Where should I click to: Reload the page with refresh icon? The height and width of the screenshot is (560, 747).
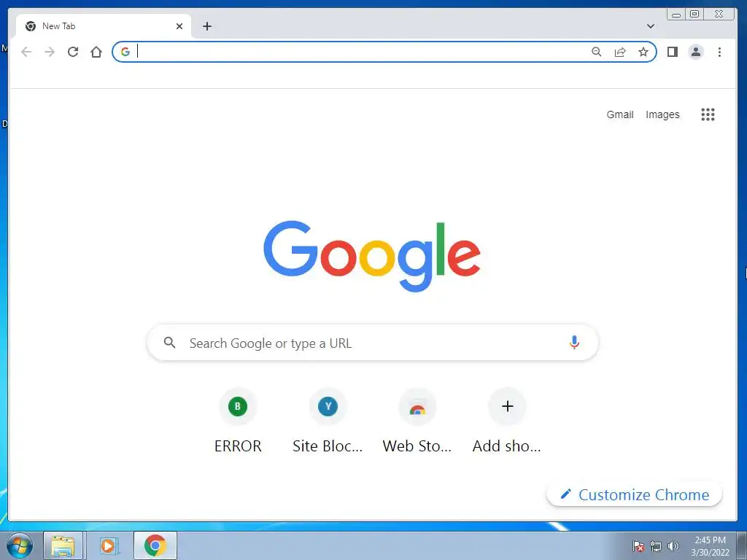(x=73, y=52)
